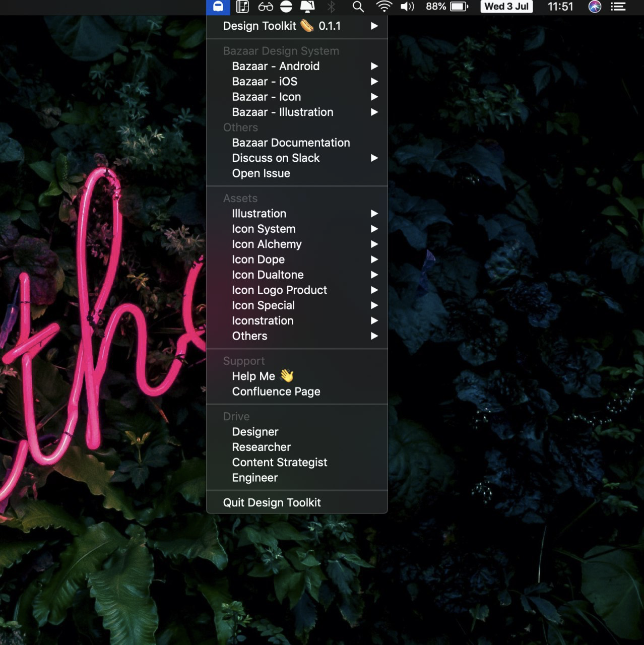The width and height of the screenshot is (644, 645).
Task: Open Siri from menu bar
Action: tap(595, 7)
